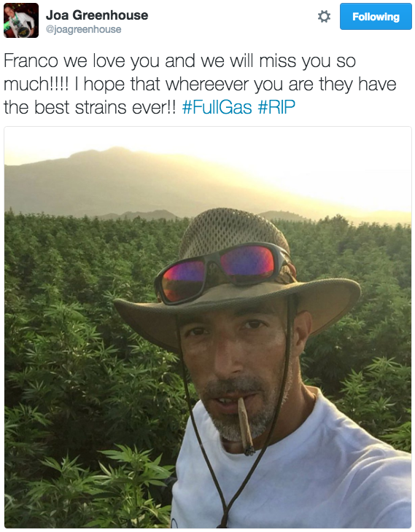Select the sunglasses resting on the hat
415x532 pixels.
click(222, 271)
